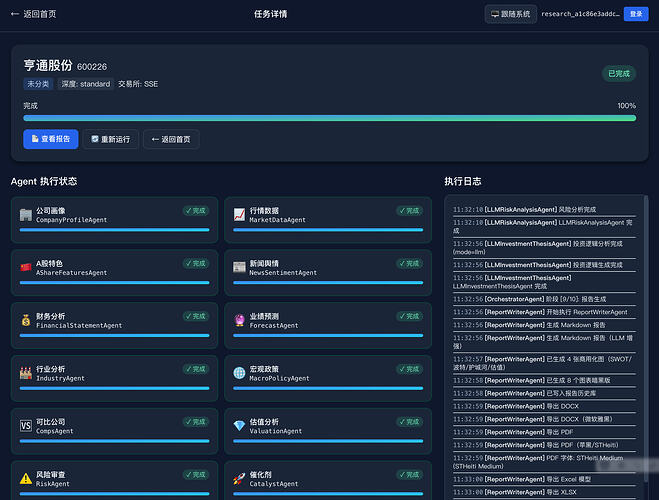The width and height of the screenshot is (659, 500).
Task: Click the overall task progress bar
Action: tap(330, 118)
